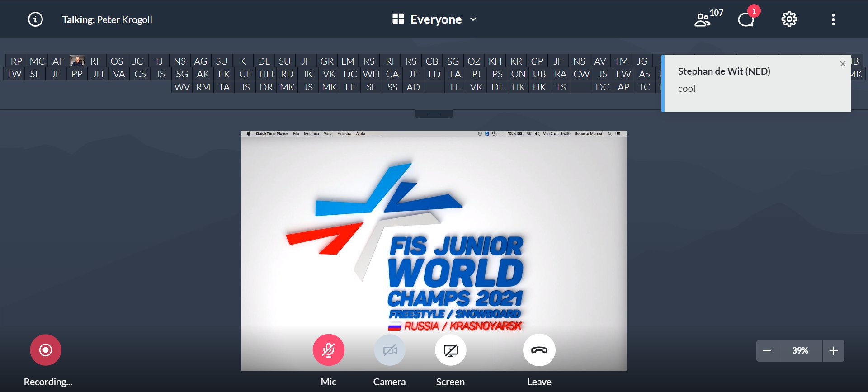Select participant tile ON
This screenshot has width=868, height=392.
coord(518,74)
